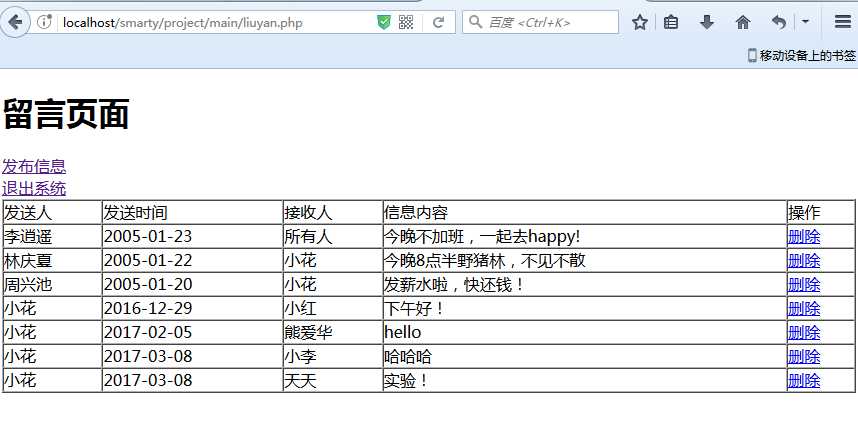858x421 pixels.
Task: Open the hamburger menu icon
Action: pos(843,22)
